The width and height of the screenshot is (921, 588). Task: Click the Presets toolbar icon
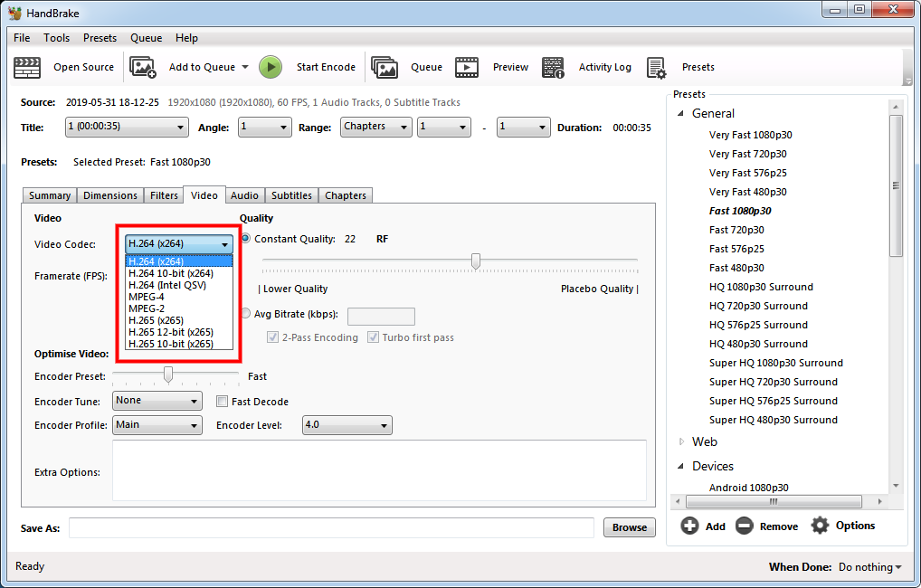(656, 68)
